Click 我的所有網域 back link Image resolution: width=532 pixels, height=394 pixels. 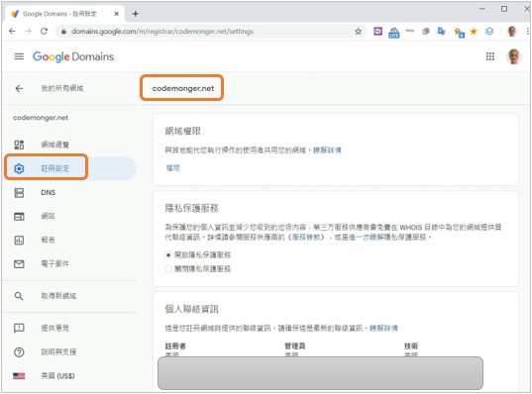point(62,88)
